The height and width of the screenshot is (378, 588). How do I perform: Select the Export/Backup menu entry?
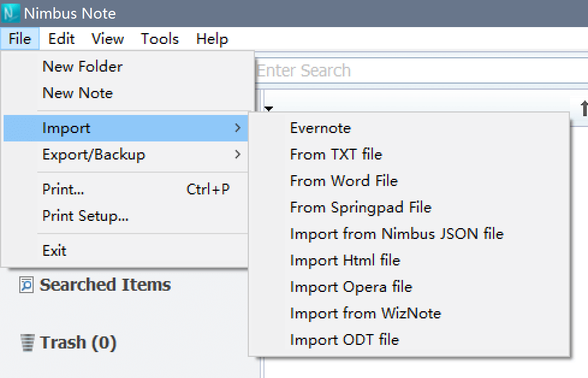[x=126, y=154]
